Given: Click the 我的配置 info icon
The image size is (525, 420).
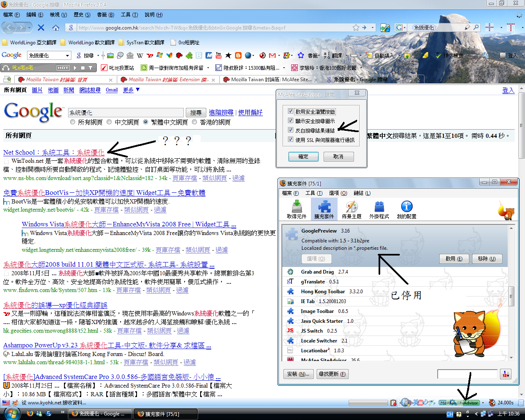Looking at the screenshot, I should tap(406, 210).
